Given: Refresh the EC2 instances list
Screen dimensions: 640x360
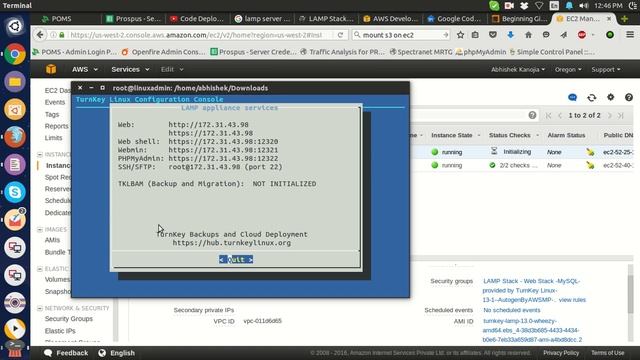Looking at the screenshot, I should [591, 97].
